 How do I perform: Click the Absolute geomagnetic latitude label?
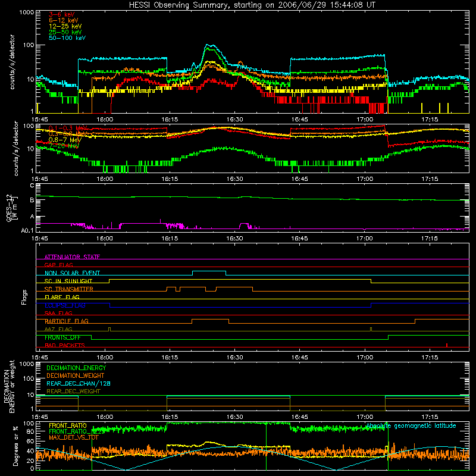(x=411, y=425)
